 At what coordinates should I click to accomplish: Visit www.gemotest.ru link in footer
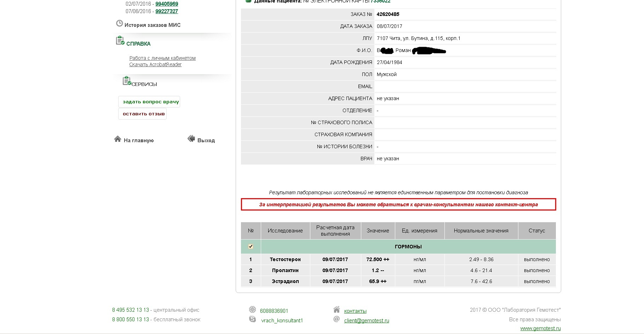540,328
